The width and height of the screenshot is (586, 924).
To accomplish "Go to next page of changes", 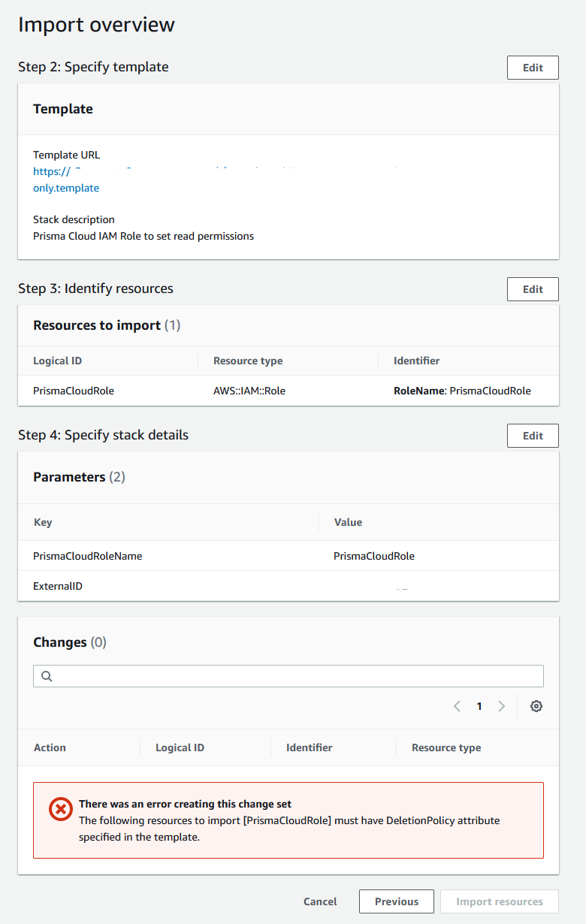I will tap(502, 706).
